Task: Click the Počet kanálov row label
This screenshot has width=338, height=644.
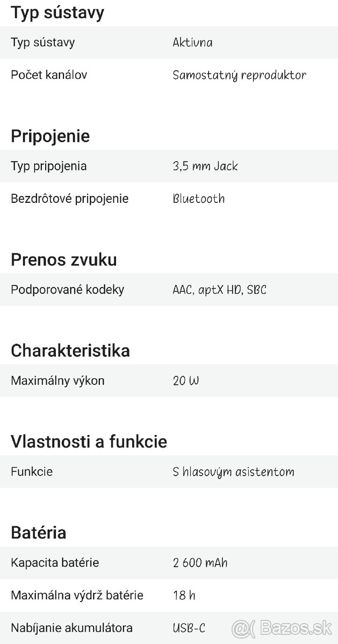Action: tap(49, 75)
